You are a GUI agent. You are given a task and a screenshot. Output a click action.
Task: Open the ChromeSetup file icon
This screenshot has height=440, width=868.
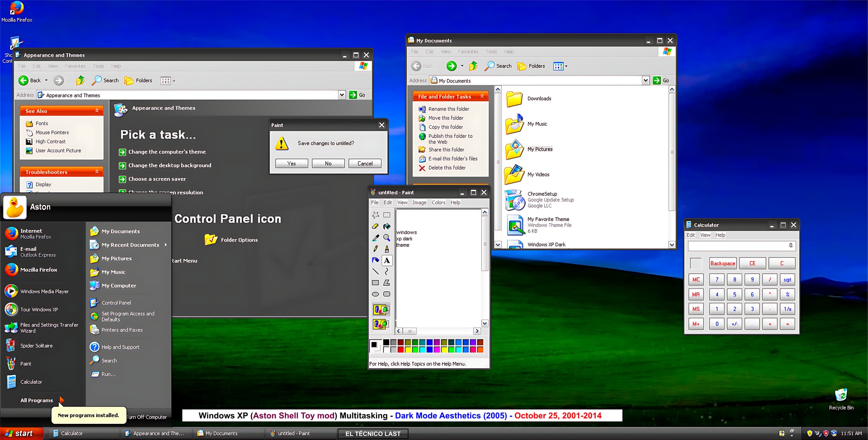click(515, 200)
